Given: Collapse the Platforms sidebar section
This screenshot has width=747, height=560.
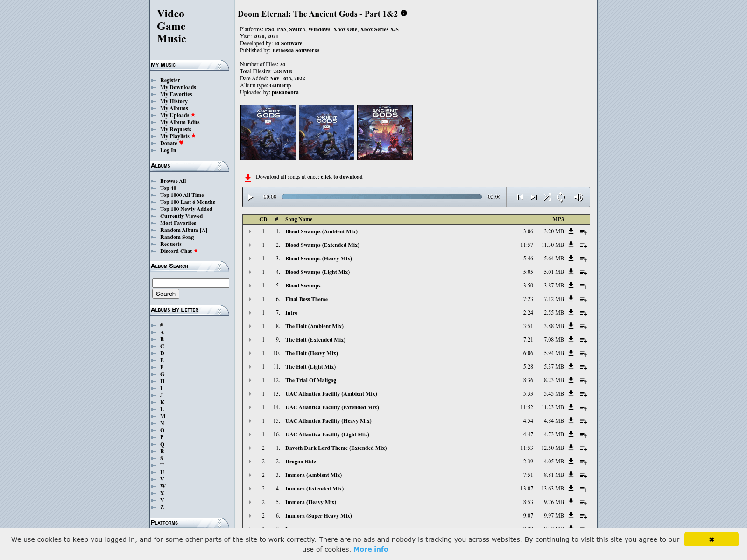Looking at the screenshot, I should point(220,523).
